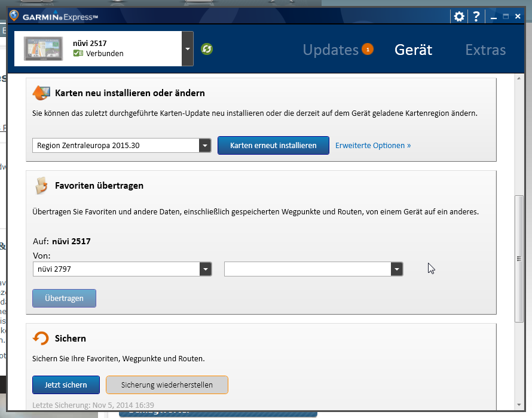Switch to the Extras tab
532x418 pixels.
[x=485, y=50]
